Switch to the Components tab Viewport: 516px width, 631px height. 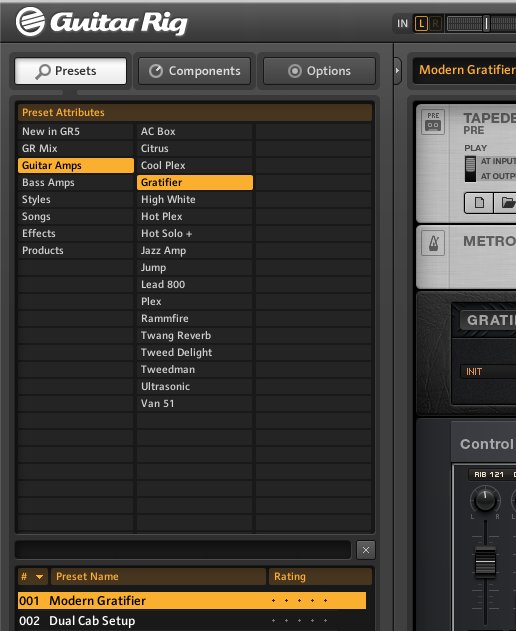coord(195,71)
